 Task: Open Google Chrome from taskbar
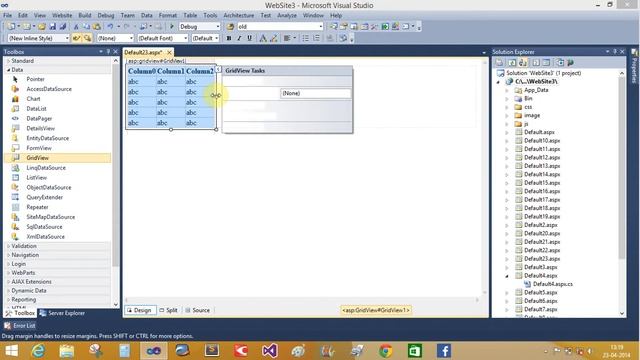386,351
